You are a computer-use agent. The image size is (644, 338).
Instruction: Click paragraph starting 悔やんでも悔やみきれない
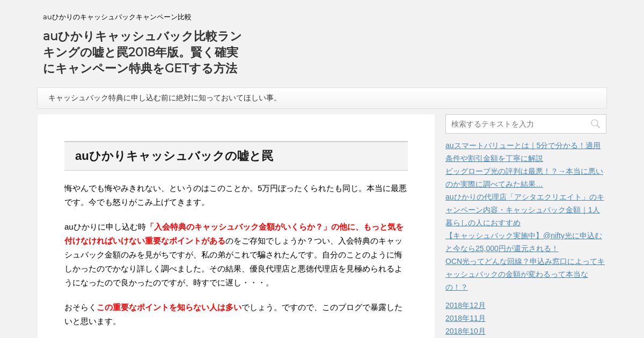pyautogui.click(x=236, y=195)
